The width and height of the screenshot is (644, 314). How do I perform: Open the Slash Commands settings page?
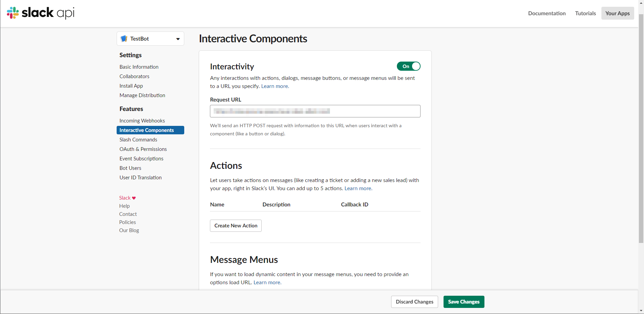[x=138, y=140]
